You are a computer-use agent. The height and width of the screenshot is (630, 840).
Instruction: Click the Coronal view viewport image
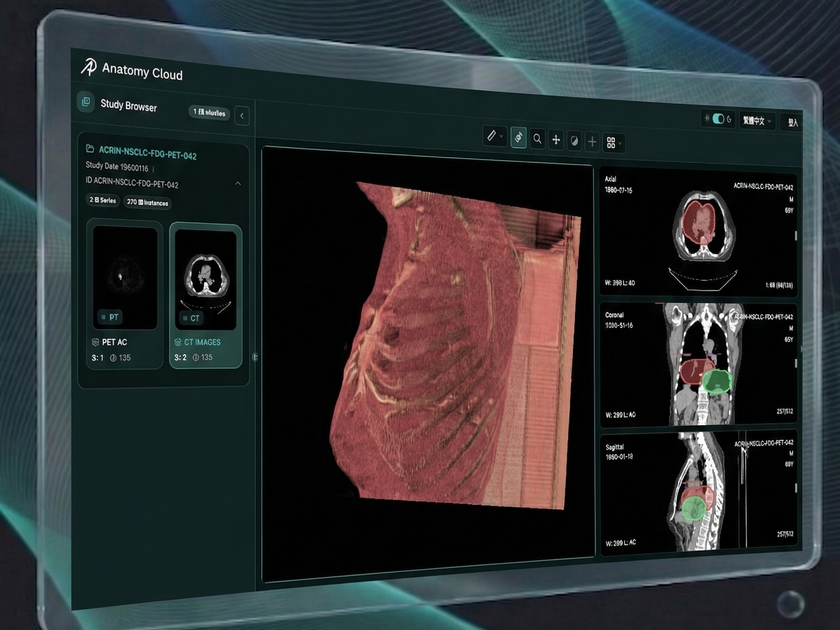(x=699, y=364)
